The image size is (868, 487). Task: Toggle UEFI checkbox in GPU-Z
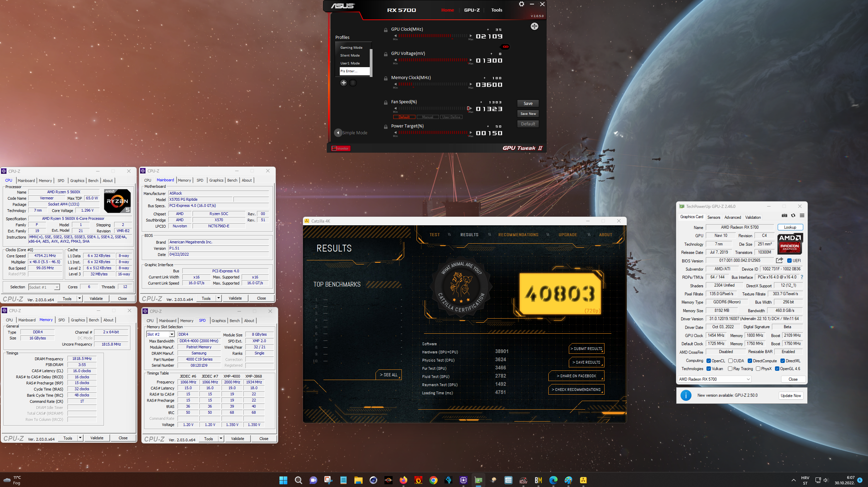pos(789,261)
